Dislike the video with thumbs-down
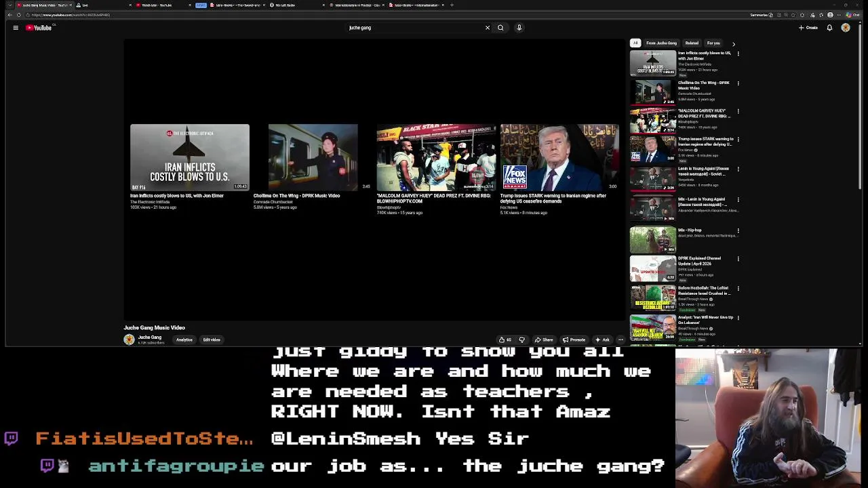 pyautogui.click(x=521, y=340)
